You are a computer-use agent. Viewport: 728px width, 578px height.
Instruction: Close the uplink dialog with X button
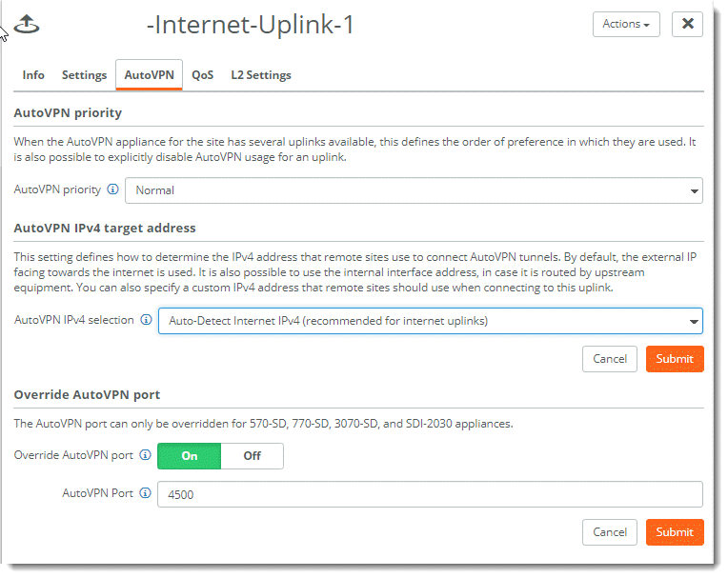point(687,25)
